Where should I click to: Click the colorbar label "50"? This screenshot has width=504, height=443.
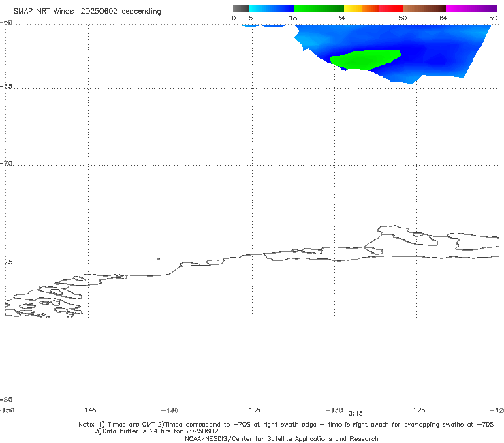[403, 18]
